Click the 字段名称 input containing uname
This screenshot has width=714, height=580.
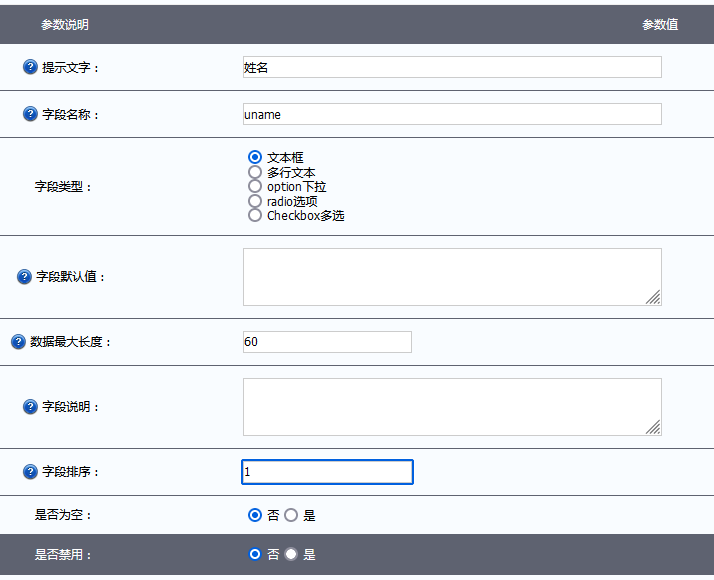click(x=452, y=114)
